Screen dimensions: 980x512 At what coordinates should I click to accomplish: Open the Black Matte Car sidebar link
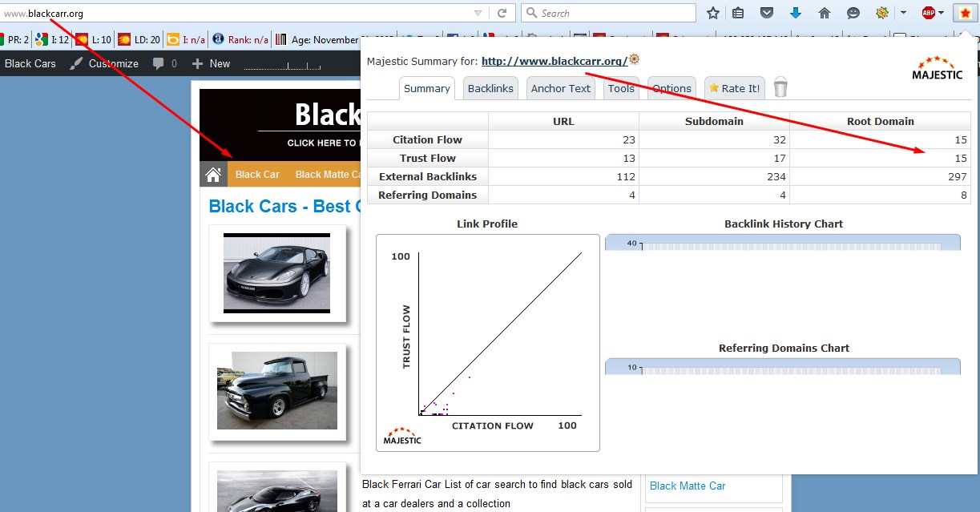pos(688,486)
